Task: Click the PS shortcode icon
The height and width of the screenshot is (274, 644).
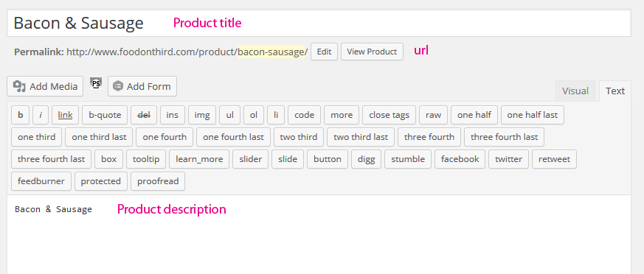Action: point(96,84)
